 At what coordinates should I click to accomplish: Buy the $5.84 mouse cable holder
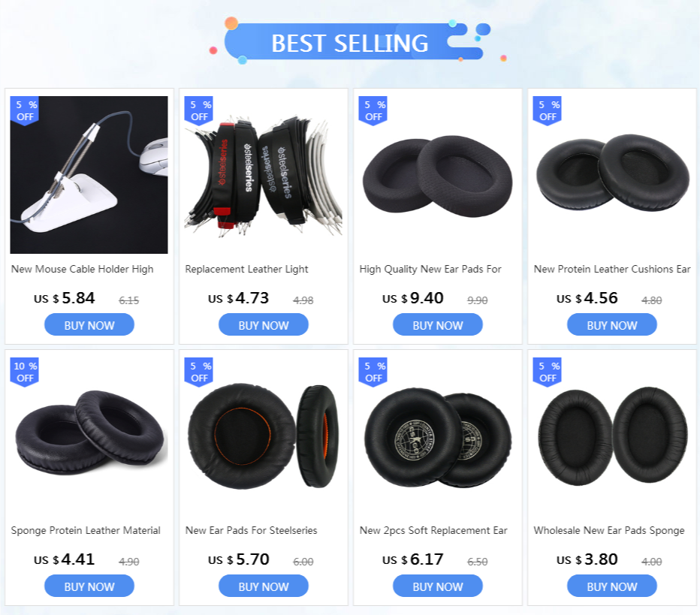[x=89, y=325]
